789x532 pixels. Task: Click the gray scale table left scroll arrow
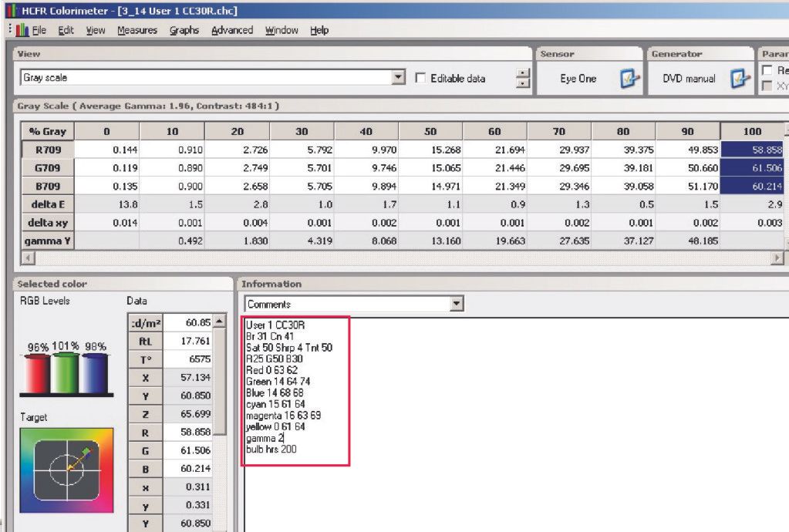pyautogui.click(x=29, y=258)
